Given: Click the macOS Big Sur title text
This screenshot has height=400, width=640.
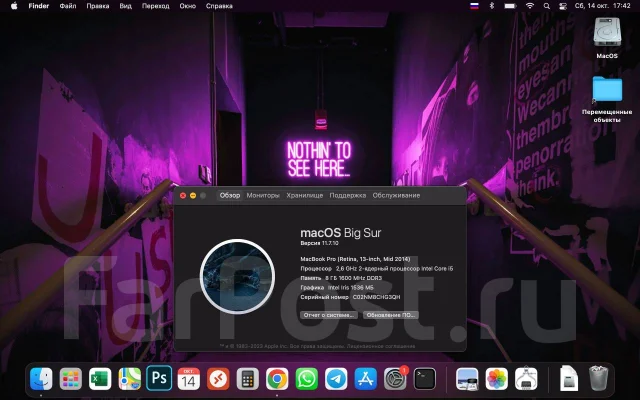Looking at the screenshot, I should [x=340, y=233].
